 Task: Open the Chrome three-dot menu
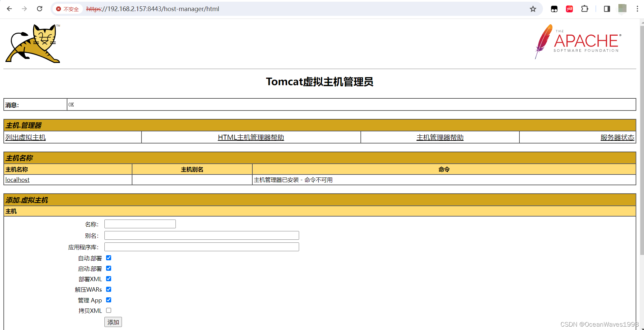(x=637, y=9)
